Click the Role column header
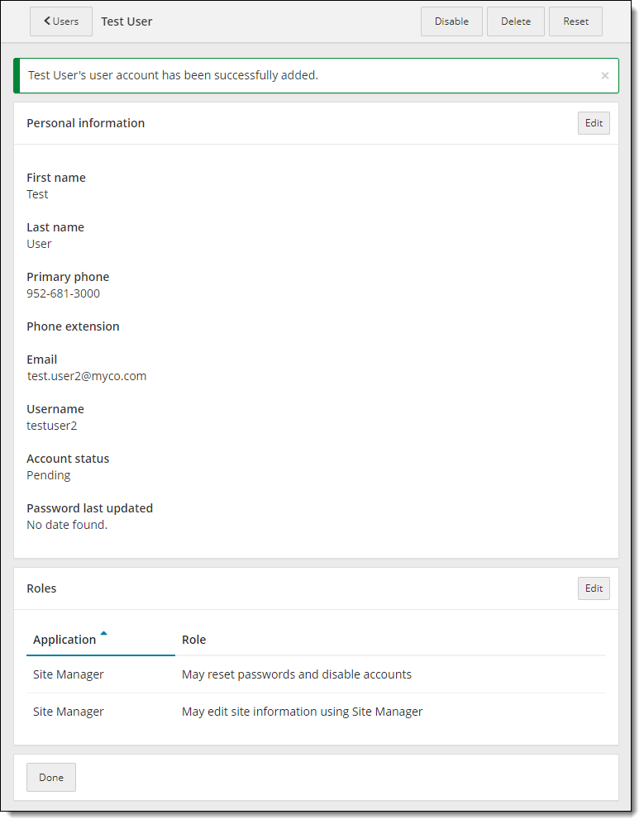Screen dimensions: 644x824 (194, 640)
